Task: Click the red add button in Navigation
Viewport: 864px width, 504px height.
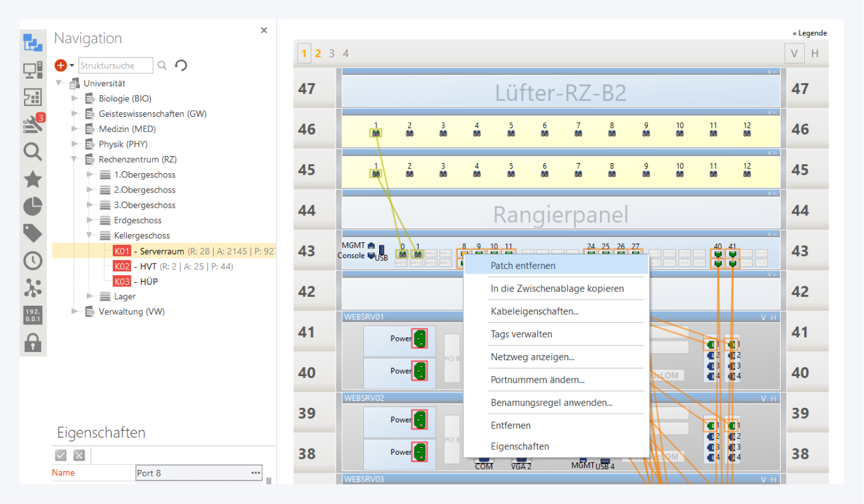Action: coord(60,65)
